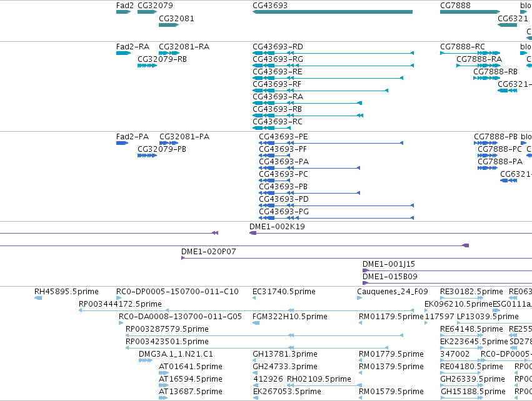This screenshot has height=401, width=532.
Task: Click EST RM01779.5prime
Action: [360, 361]
